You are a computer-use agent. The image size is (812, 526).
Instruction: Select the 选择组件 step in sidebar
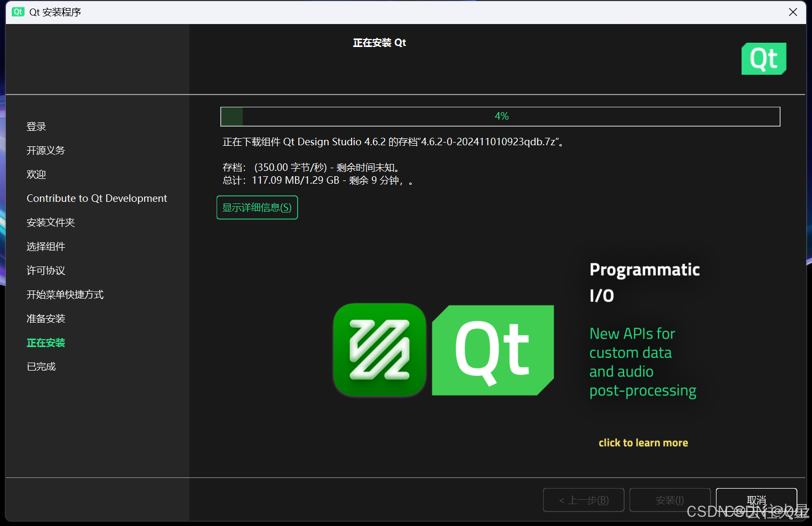click(46, 246)
